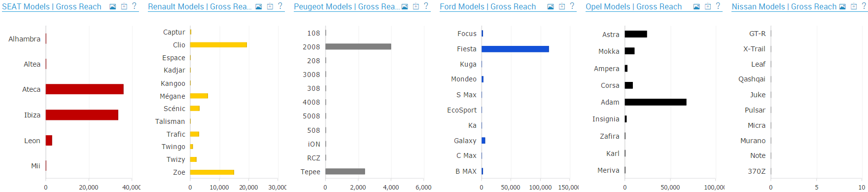Select the black Adam bar

coord(656,102)
